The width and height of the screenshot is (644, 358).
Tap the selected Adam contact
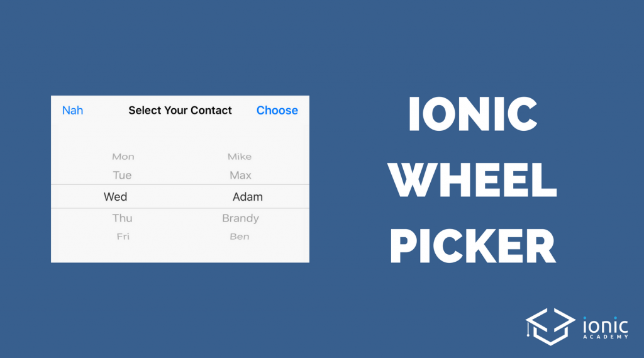[x=248, y=197]
